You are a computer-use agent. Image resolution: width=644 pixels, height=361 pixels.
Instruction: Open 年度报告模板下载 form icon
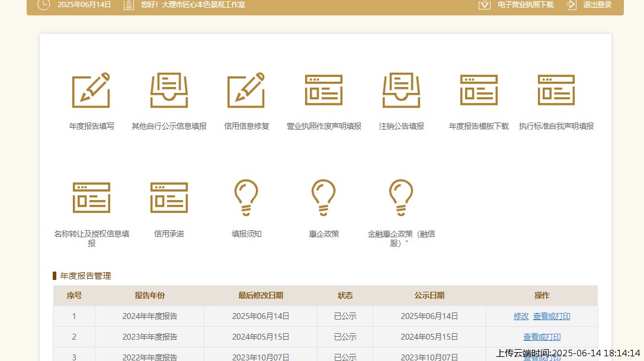click(479, 90)
